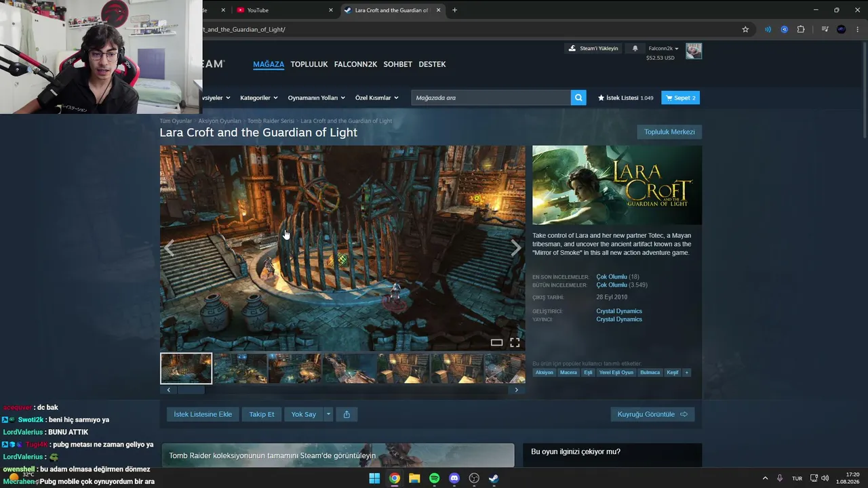Open Tomb Raider Serisi breadcrumb link
Image resolution: width=868 pixels, height=488 pixels.
(x=271, y=121)
